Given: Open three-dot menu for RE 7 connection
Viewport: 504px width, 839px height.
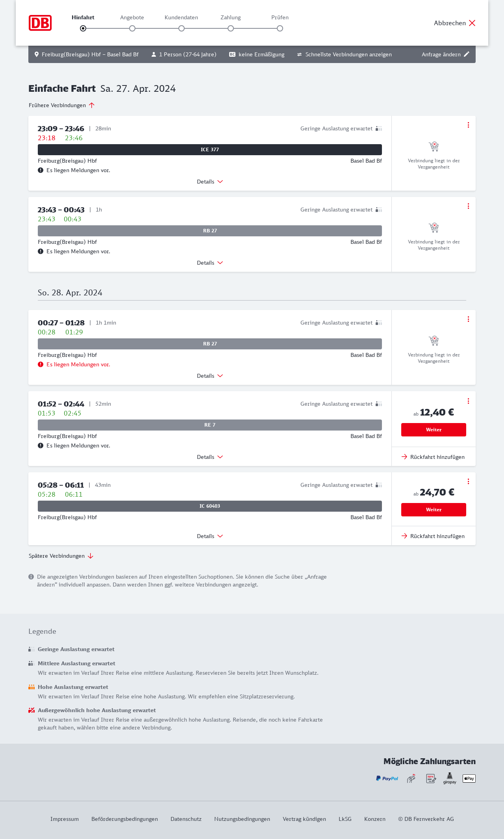Looking at the screenshot, I should pos(468,401).
